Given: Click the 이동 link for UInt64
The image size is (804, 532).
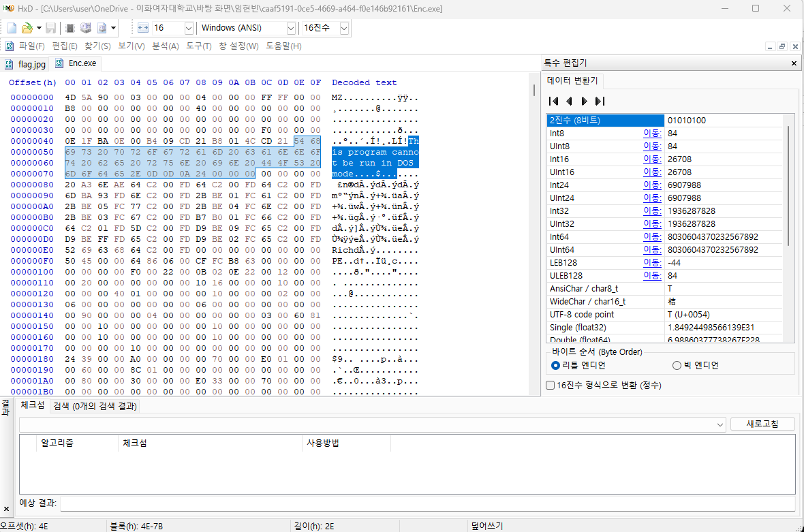Looking at the screenshot, I should click(x=652, y=249).
